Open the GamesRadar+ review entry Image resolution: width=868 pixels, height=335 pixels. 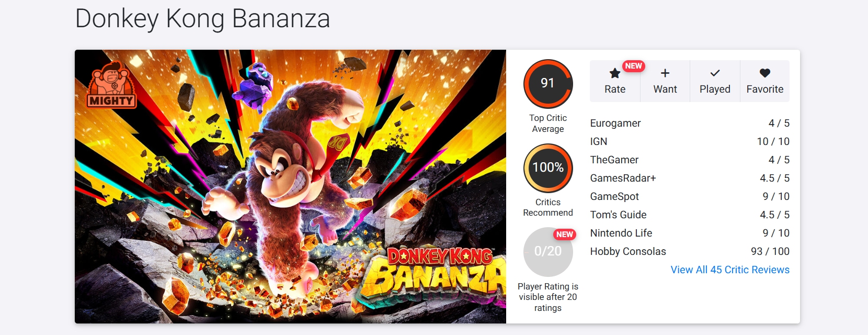point(690,178)
